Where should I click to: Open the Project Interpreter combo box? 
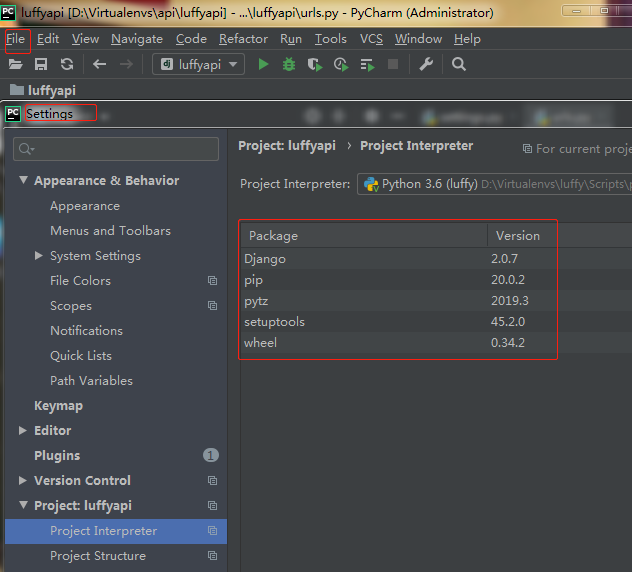click(x=495, y=184)
